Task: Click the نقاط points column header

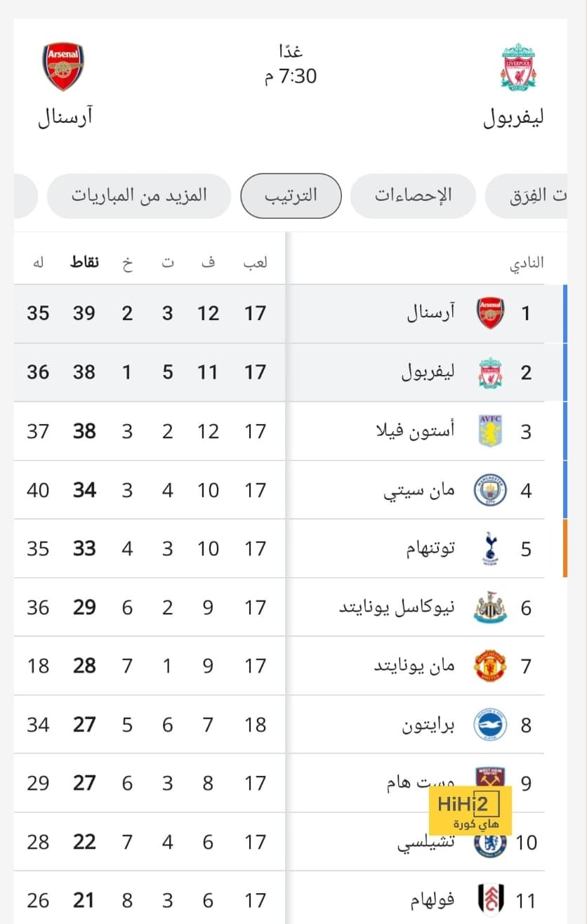Action: [x=84, y=263]
